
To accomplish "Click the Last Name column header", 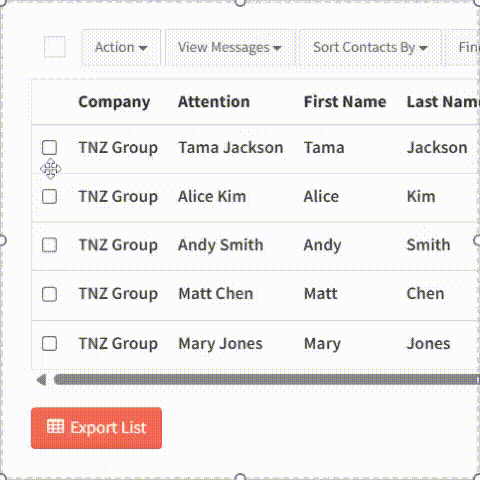I will [x=443, y=102].
